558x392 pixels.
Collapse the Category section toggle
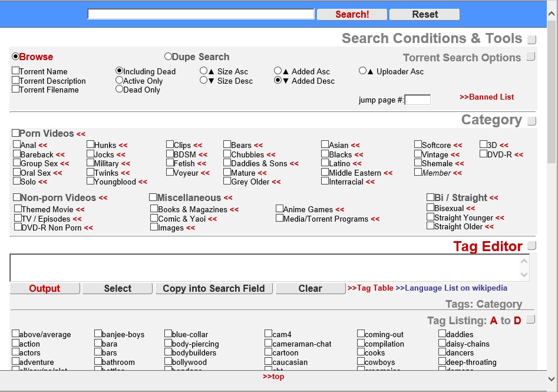pyautogui.click(x=531, y=121)
